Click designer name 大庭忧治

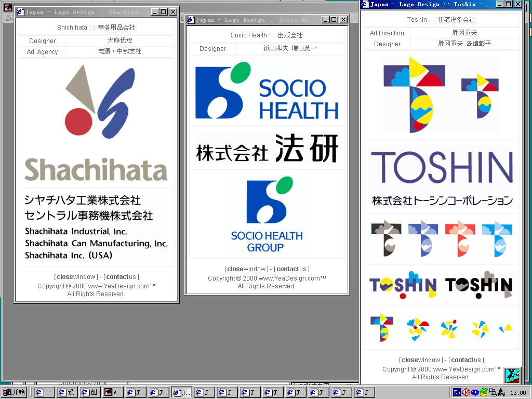[120, 41]
